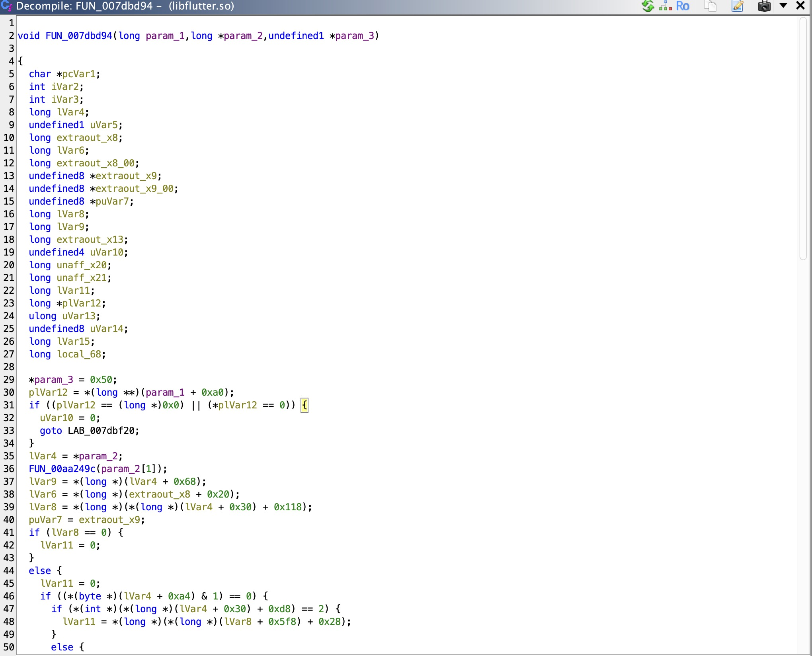Click unaff_x20 in its declaration line
The height and width of the screenshot is (656, 812).
pos(82,265)
